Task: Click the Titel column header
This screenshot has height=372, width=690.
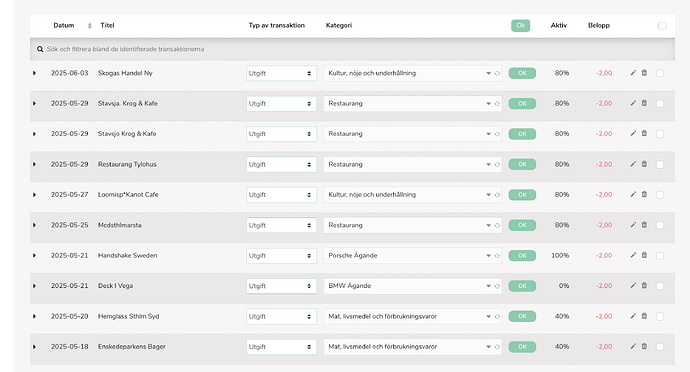Action: [x=107, y=26]
